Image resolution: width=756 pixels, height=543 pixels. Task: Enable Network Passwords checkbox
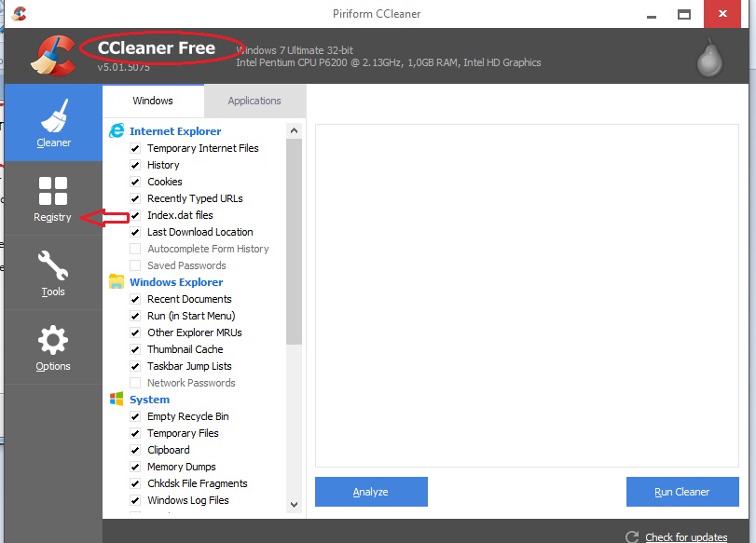coord(135,383)
